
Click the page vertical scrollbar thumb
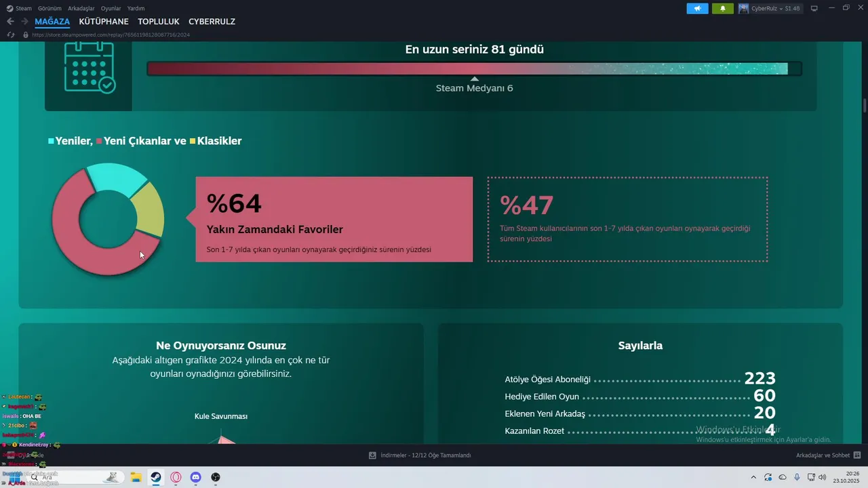(865, 106)
